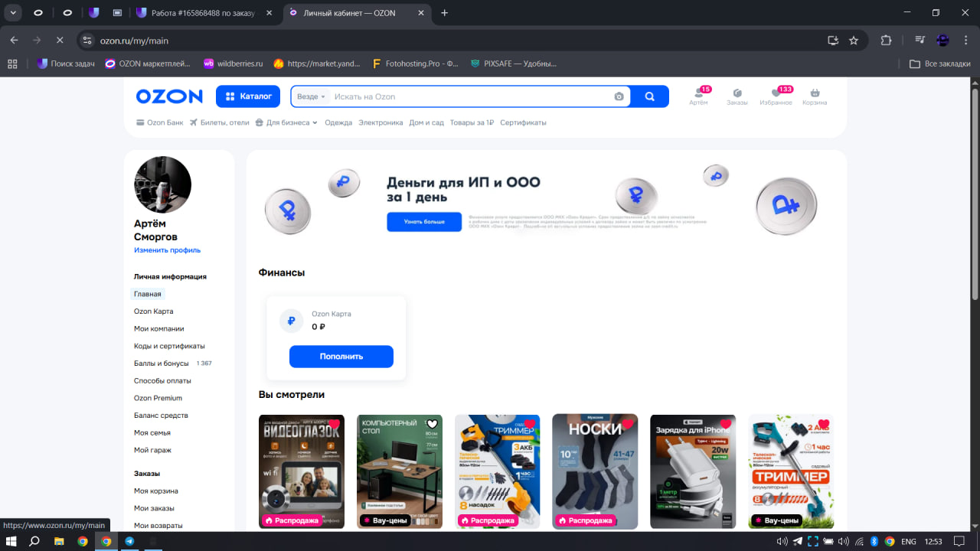Open the Сертификаты section
This screenshot has width=980, height=551.
(523, 122)
